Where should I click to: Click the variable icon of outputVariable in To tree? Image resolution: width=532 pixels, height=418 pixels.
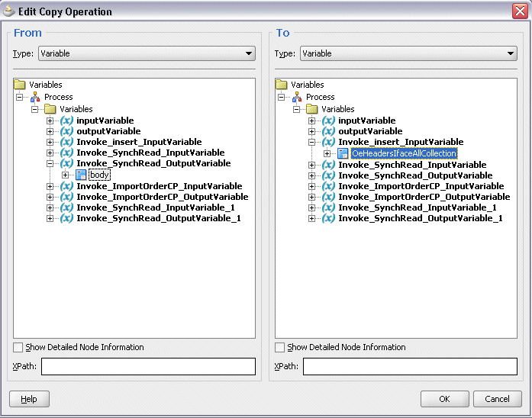click(329, 131)
